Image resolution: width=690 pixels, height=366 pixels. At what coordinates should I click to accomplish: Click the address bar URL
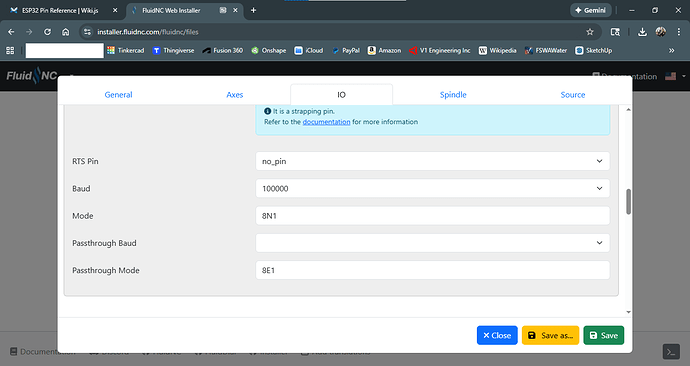click(148, 32)
